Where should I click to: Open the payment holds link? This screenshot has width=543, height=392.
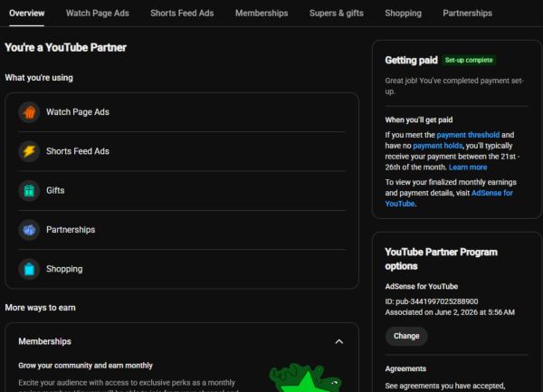(x=437, y=146)
